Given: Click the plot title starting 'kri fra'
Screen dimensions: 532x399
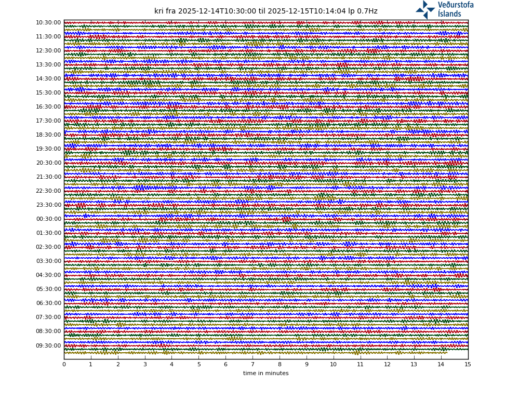Looking at the screenshot, I should tap(265, 11).
